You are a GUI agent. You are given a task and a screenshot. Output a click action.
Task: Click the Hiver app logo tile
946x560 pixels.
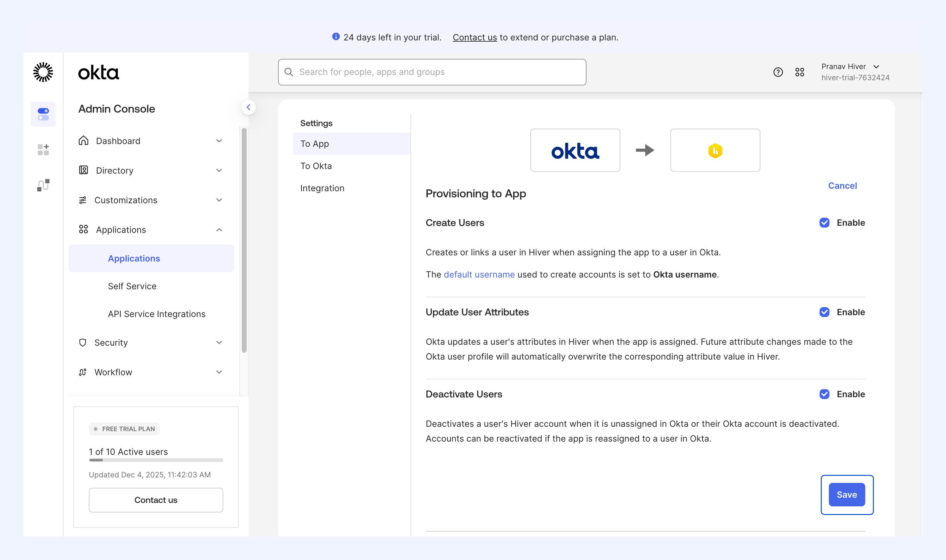pos(715,150)
